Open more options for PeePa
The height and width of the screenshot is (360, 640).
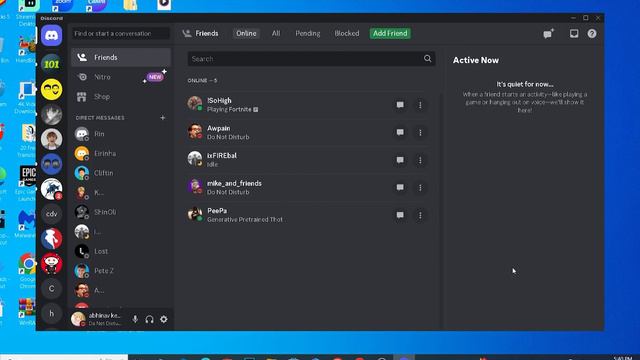click(x=420, y=215)
